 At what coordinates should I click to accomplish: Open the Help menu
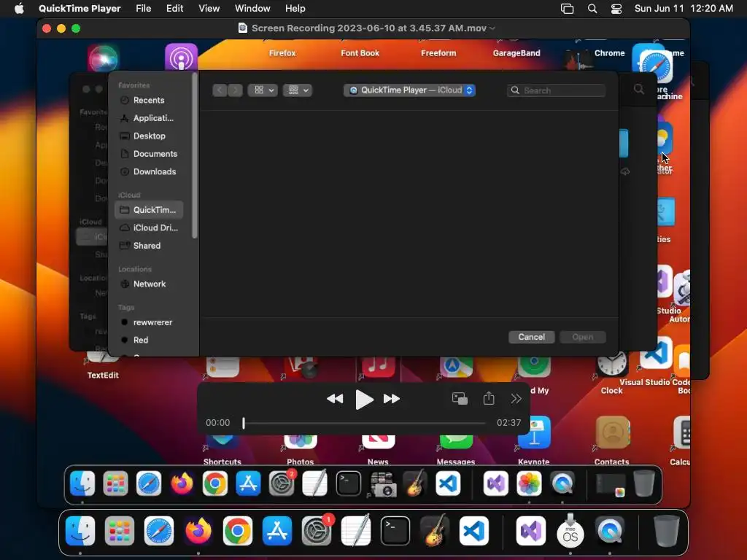coord(295,9)
